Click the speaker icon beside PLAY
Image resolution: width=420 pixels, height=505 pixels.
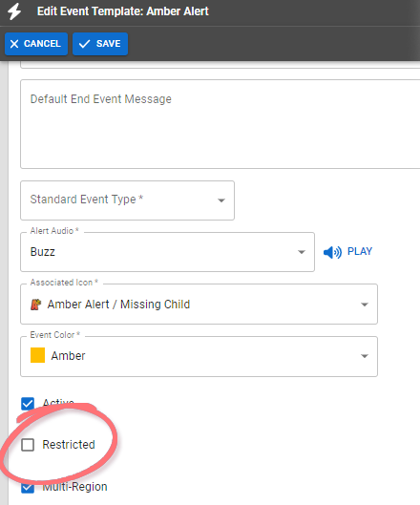coord(332,252)
